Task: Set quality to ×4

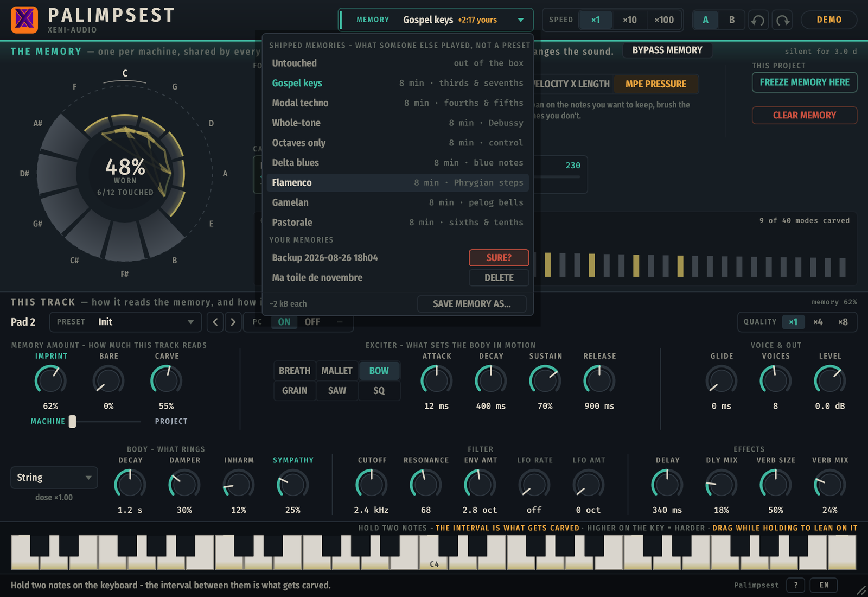Action: [818, 322]
